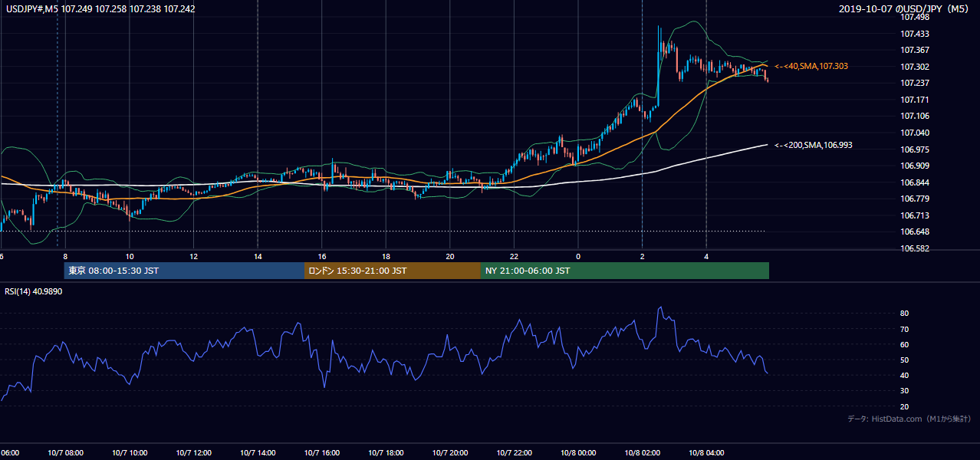Click the RSI(14) 40.9890 indicator label

point(34,291)
